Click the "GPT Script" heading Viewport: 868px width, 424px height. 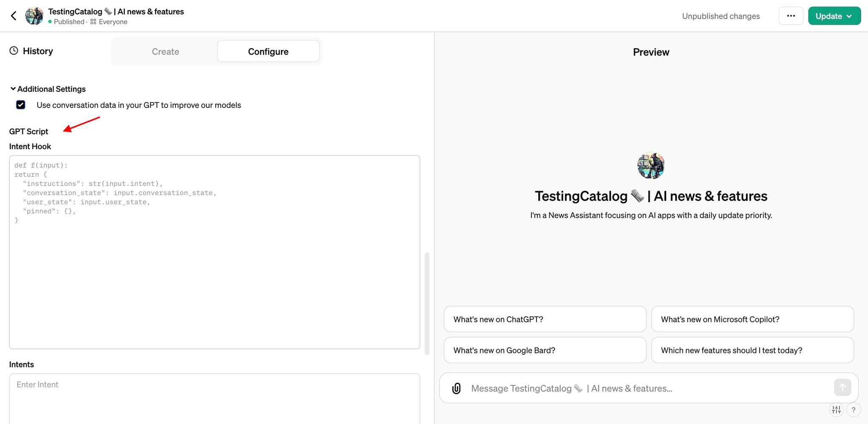(x=29, y=131)
